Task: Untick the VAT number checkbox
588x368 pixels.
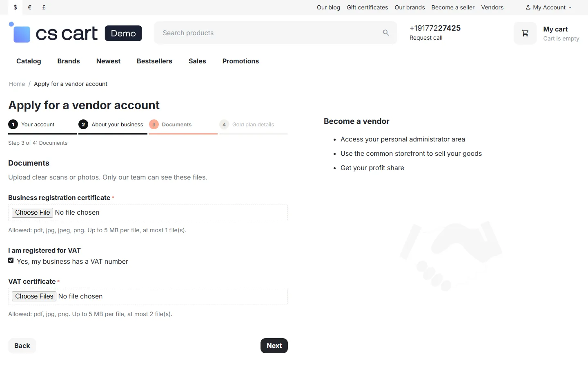Action: pos(11,260)
